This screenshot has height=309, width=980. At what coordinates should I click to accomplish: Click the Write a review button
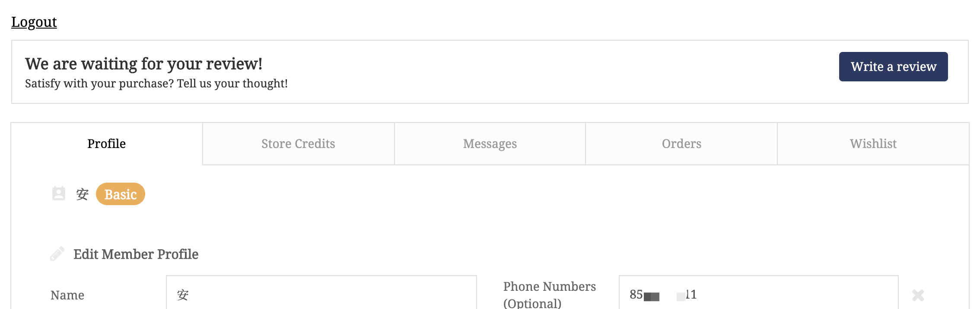pos(893,67)
